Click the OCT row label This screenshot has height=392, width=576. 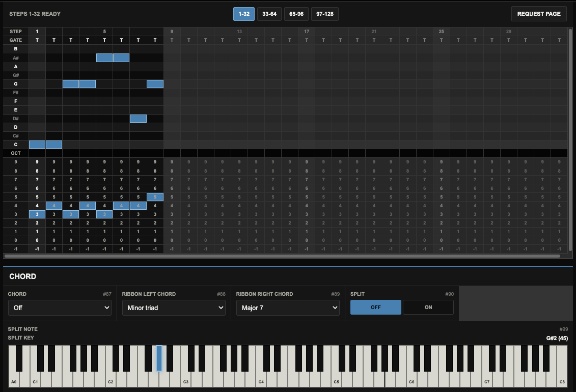click(x=16, y=153)
